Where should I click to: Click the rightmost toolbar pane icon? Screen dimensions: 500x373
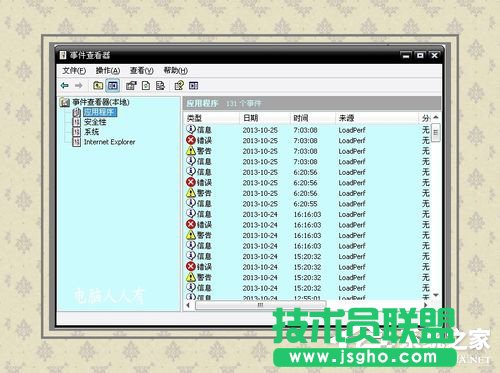tap(193, 86)
